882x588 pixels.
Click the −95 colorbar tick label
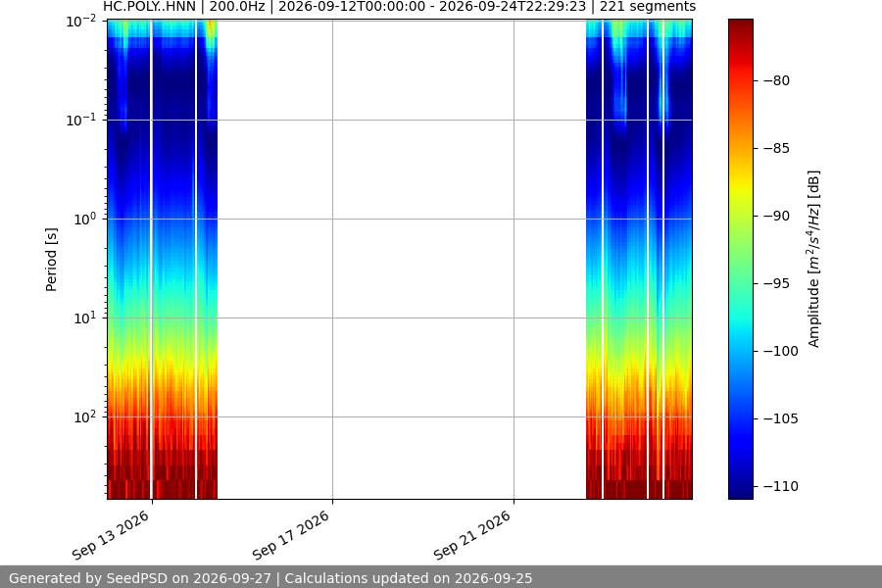tap(777, 283)
